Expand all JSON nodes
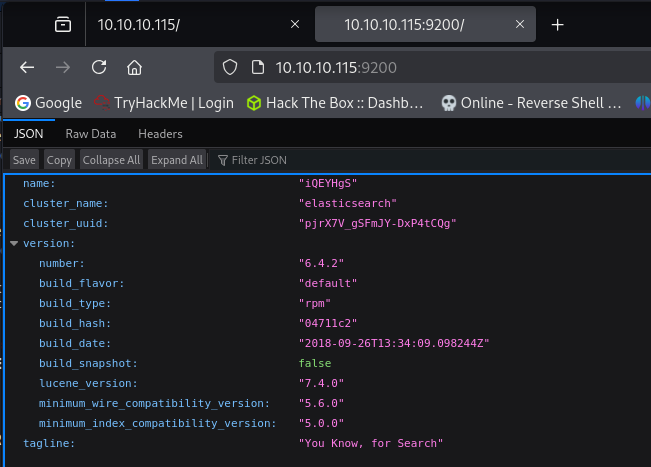 177,160
